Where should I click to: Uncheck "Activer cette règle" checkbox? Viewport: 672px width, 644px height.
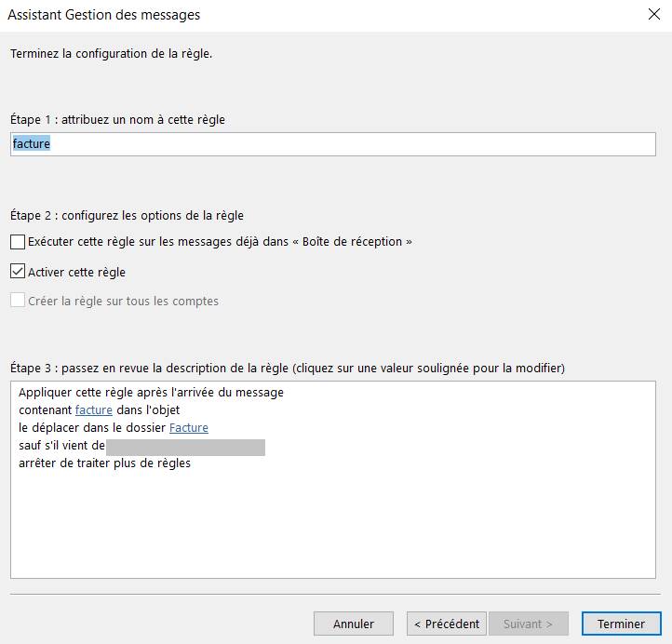coord(18,271)
